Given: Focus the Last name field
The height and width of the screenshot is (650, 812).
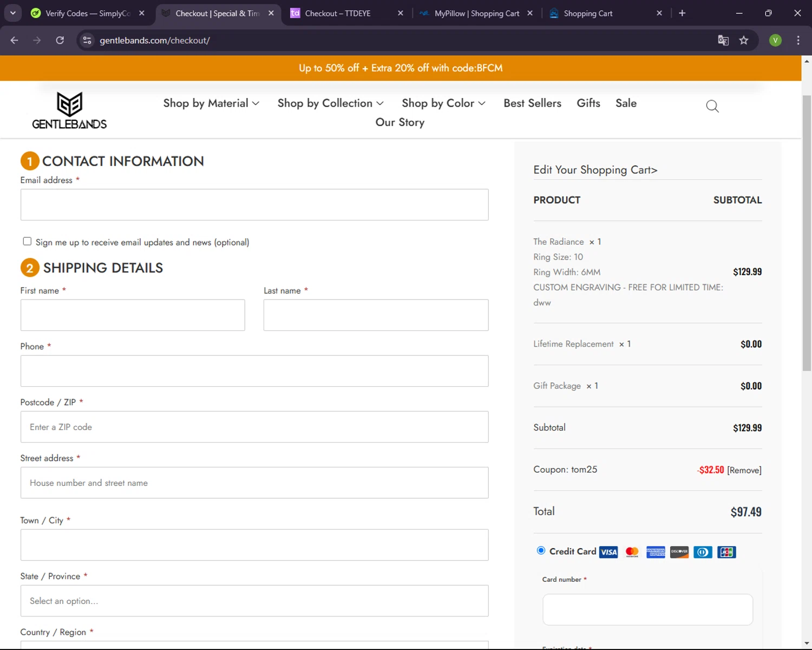Looking at the screenshot, I should click(376, 315).
